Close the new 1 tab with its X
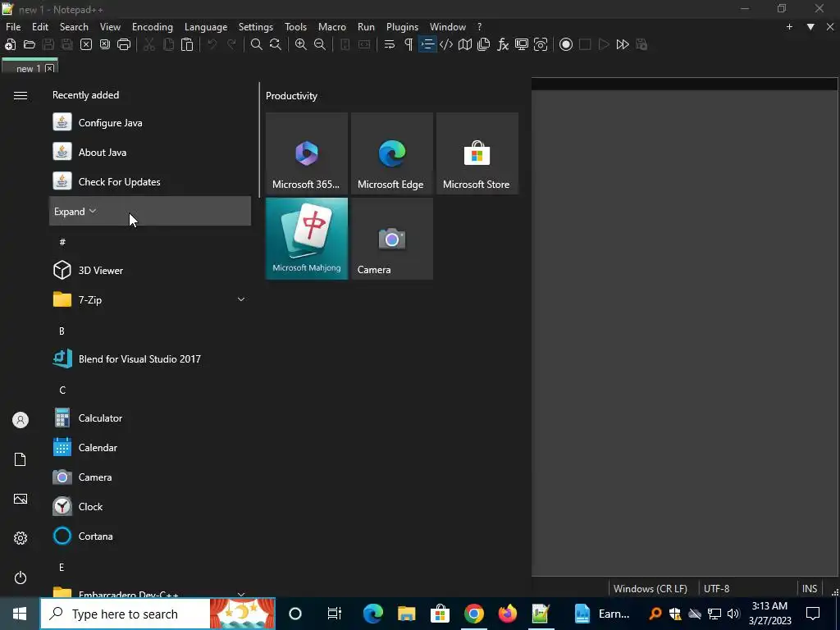 click(49, 68)
